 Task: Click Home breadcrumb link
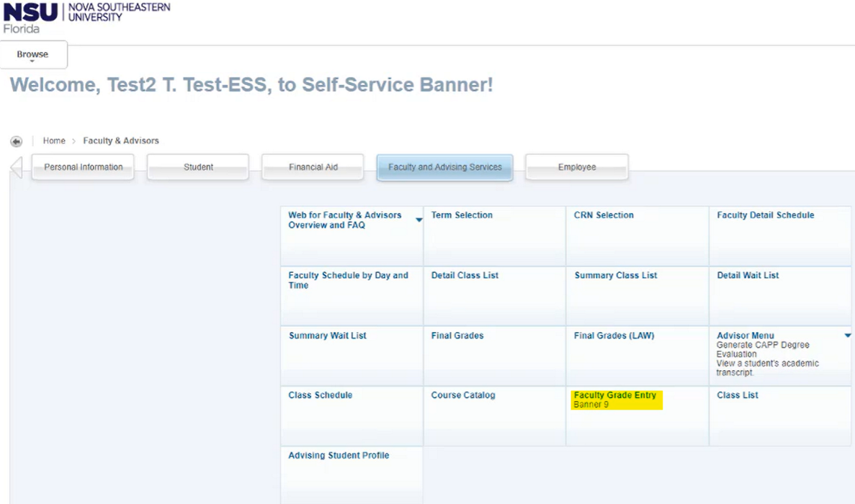[x=54, y=141]
